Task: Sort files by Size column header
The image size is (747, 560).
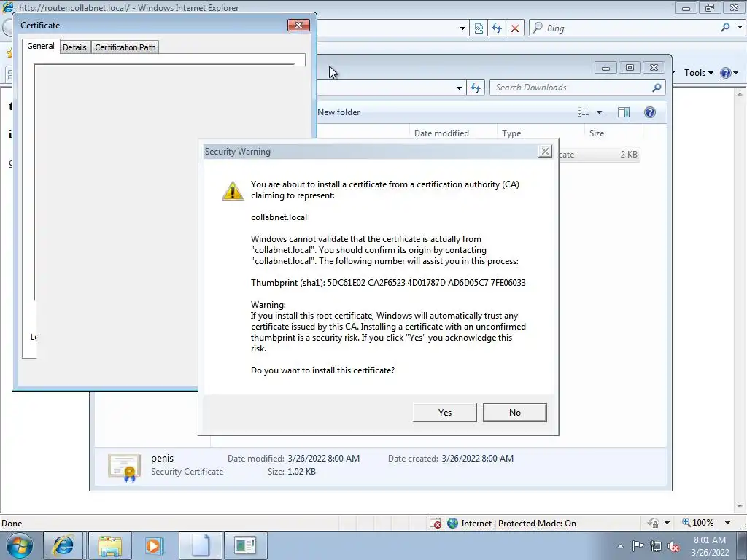Action: point(614,133)
